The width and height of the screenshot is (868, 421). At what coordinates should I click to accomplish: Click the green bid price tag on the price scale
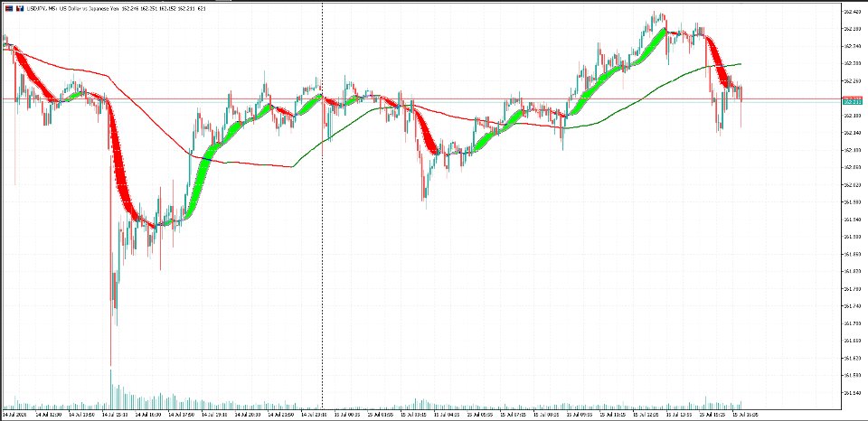[x=852, y=102]
